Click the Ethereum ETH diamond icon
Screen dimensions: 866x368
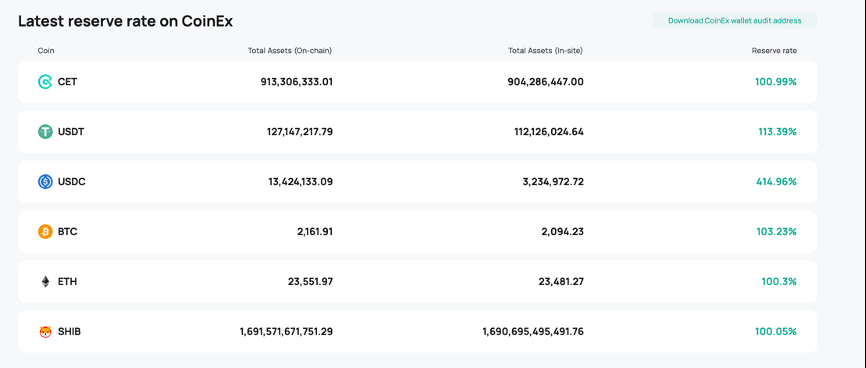click(45, 281)
